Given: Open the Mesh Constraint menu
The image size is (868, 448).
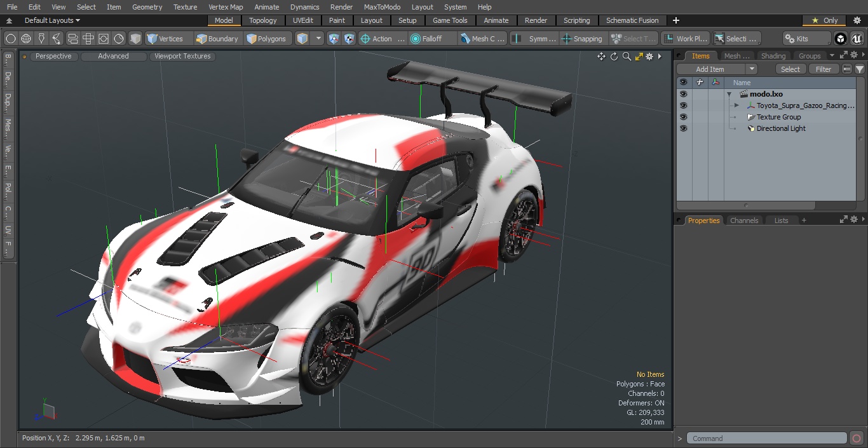Looking at the screenshot, I should [482, 39].
